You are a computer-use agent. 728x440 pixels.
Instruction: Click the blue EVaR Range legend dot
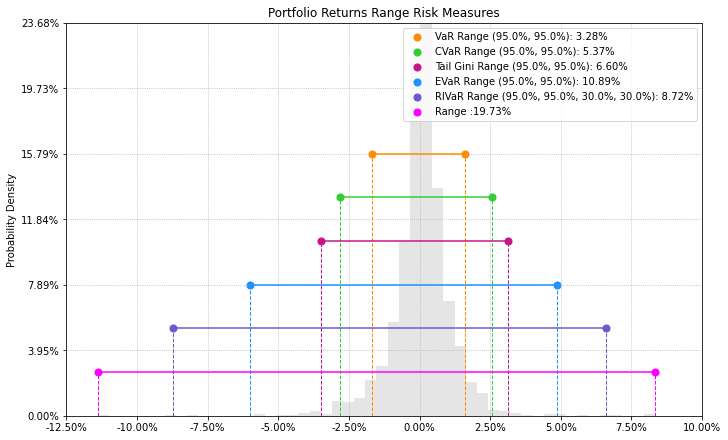[417, 83]
